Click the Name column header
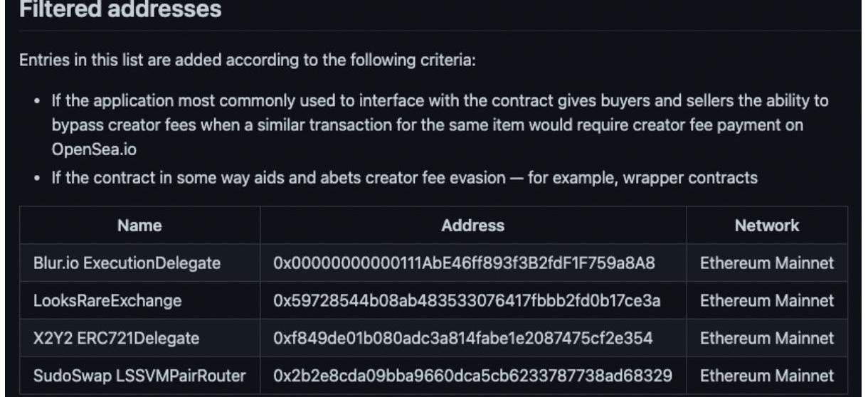Image resolution: width=868 pixels, height=397 pixels. (x=139, y=226)
